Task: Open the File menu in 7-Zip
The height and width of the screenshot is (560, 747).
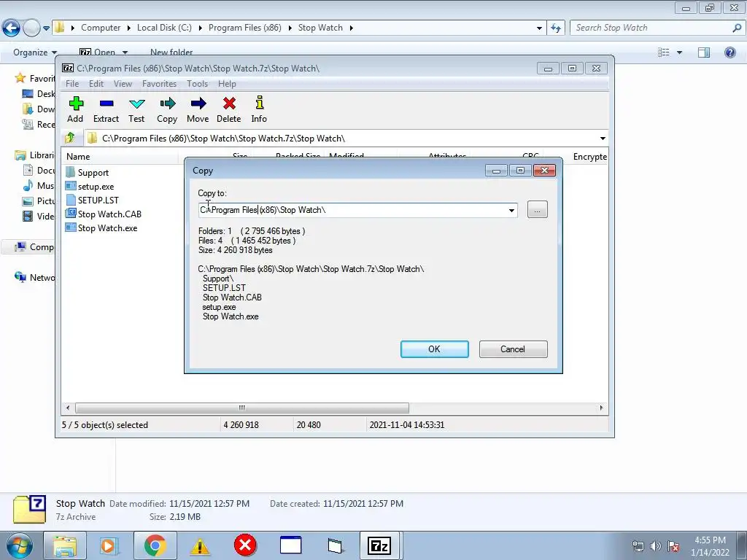Action: (72, 84)
